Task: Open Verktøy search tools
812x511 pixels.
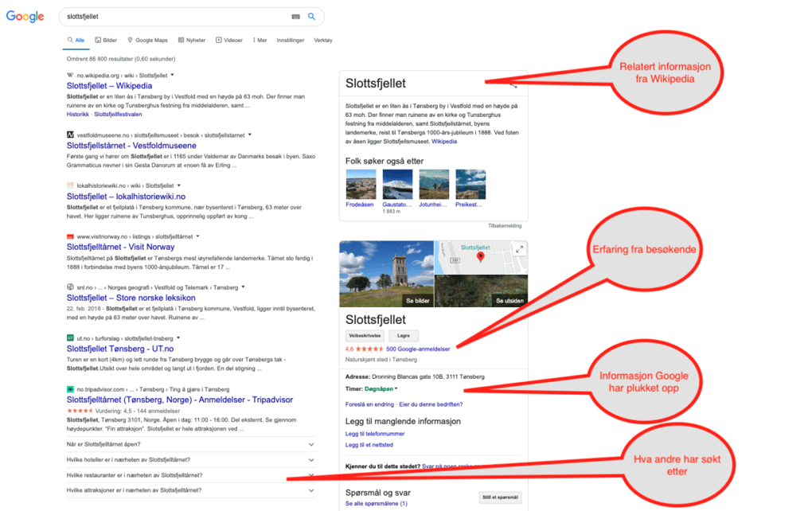Action: coord(323,40)
